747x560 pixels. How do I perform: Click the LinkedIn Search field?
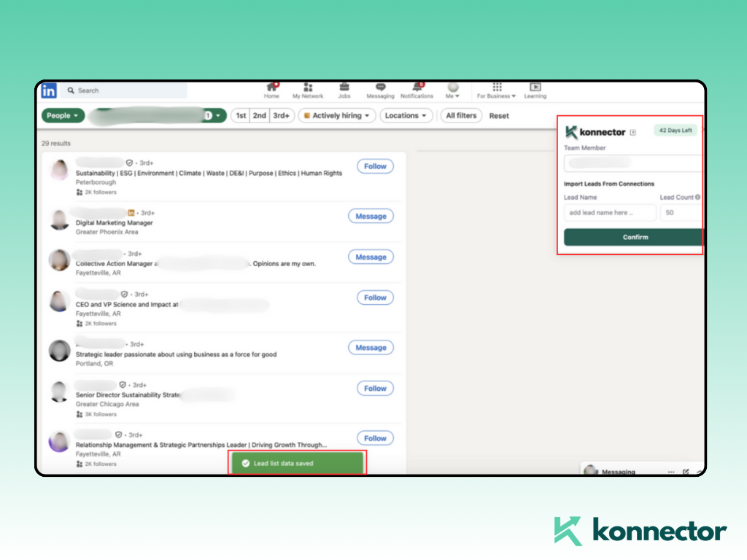124,90
